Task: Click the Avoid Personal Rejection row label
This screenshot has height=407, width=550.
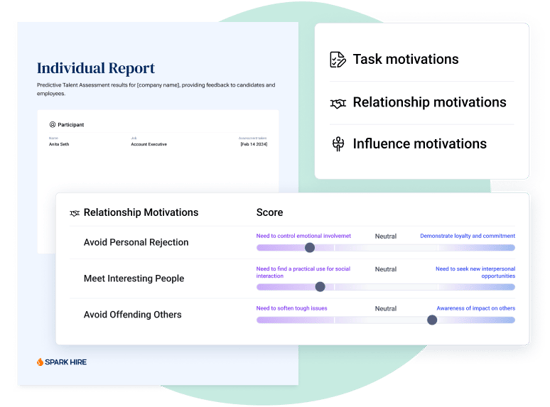Action: (136, 242)
